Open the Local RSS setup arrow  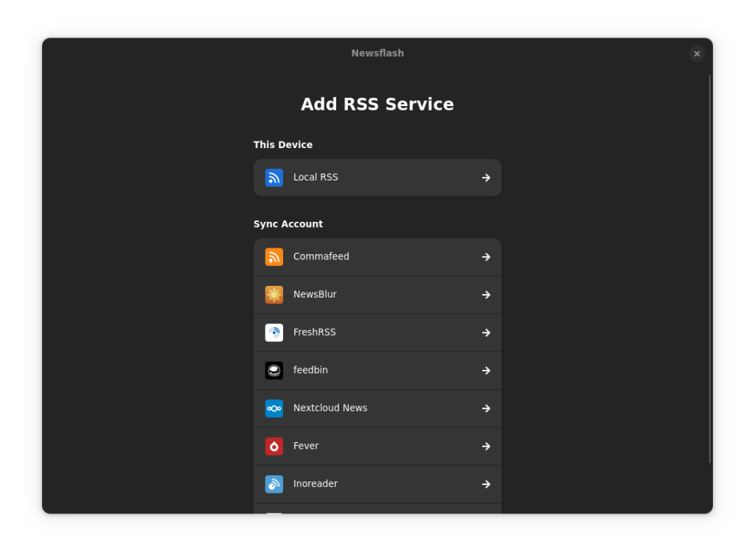pos(486,178)
